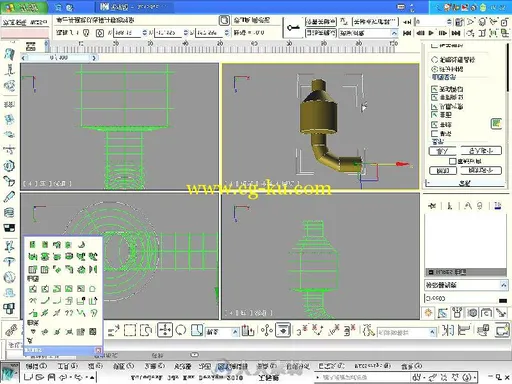Pick the Rectangular Selection Region icon
This screenshot has width=512, height=384.
[130, 330]
